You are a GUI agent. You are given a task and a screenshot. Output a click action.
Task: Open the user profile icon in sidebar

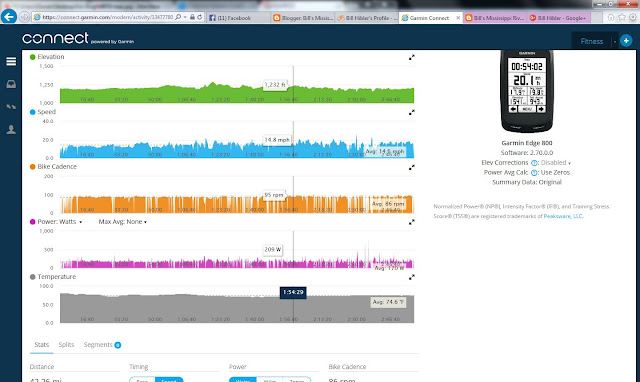11,130
